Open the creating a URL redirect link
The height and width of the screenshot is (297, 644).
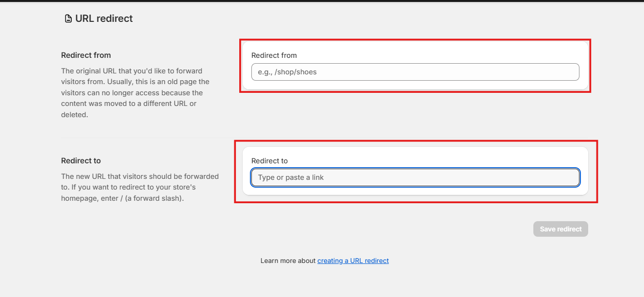click(353, 261)
